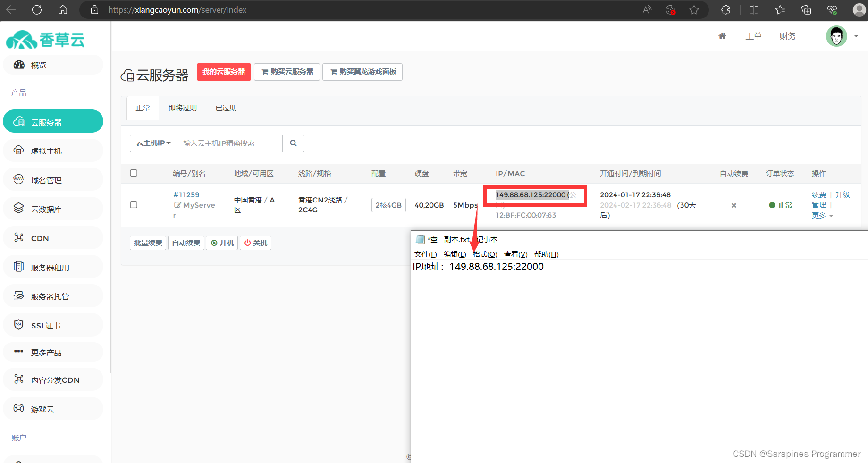Open Notepad 查看(V) menu
The width and height of the screenshot is (868, 463).
[515, 254]
